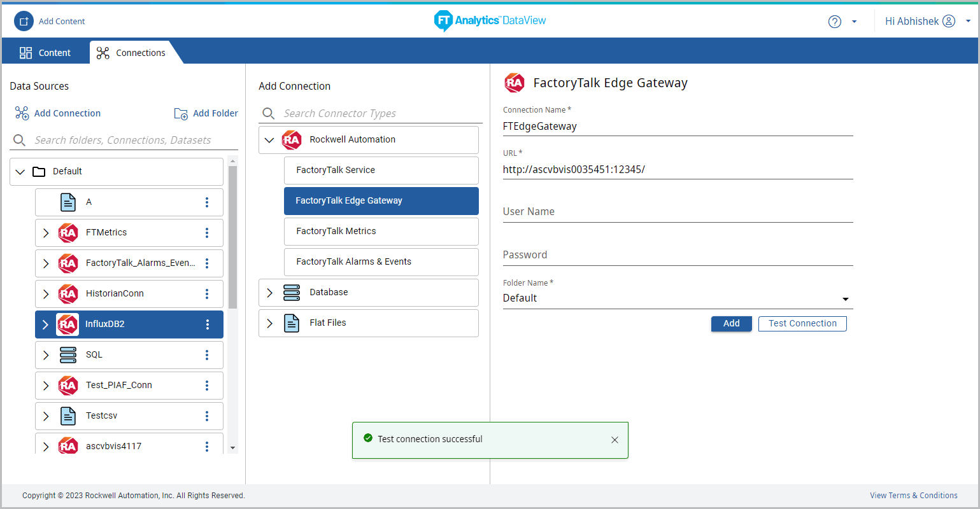Click the Add Folder link text

coord(216,113)
